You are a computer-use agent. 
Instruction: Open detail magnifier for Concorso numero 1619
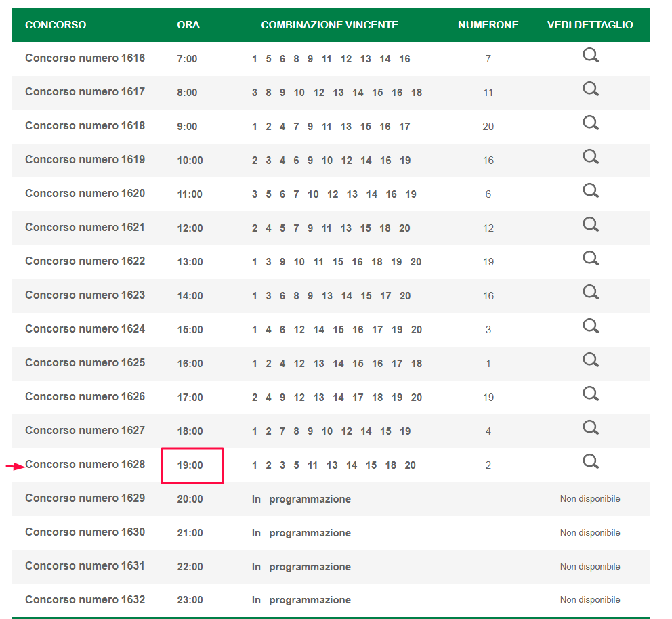(591, 157)
